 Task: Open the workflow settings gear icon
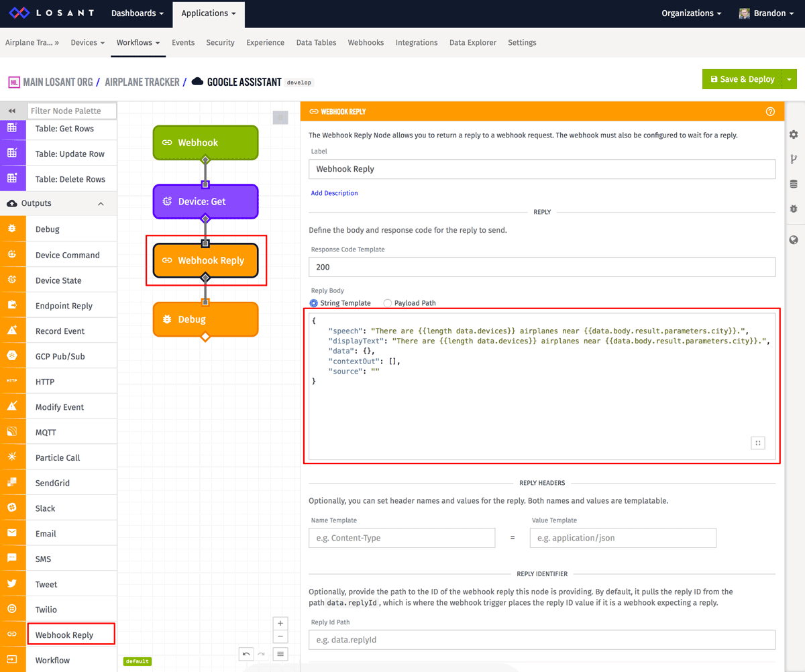click(794, 134)
